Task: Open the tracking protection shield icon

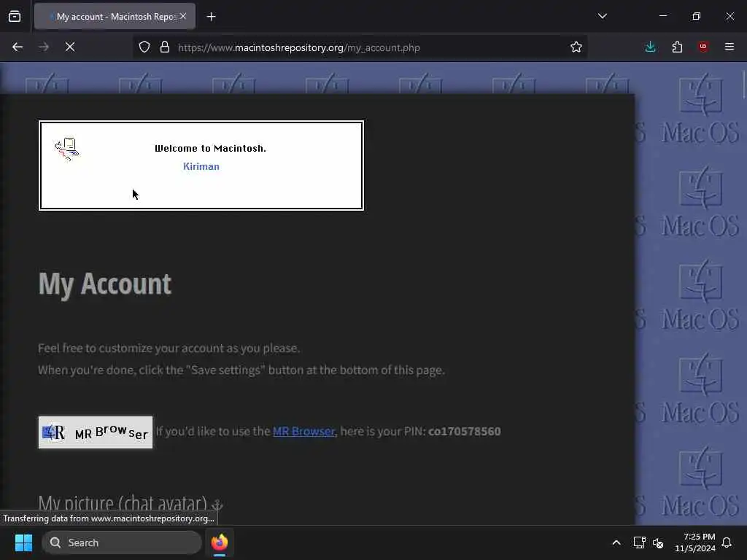Action: click(144, 47)
